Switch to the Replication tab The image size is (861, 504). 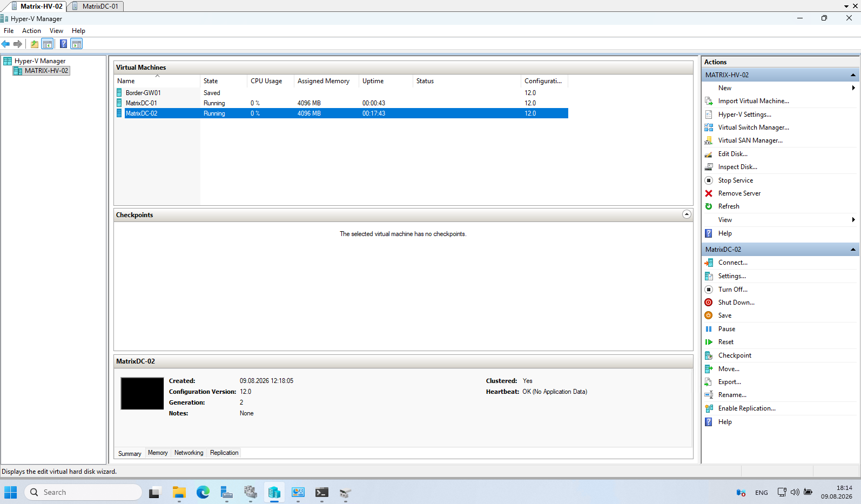(224, 453)
